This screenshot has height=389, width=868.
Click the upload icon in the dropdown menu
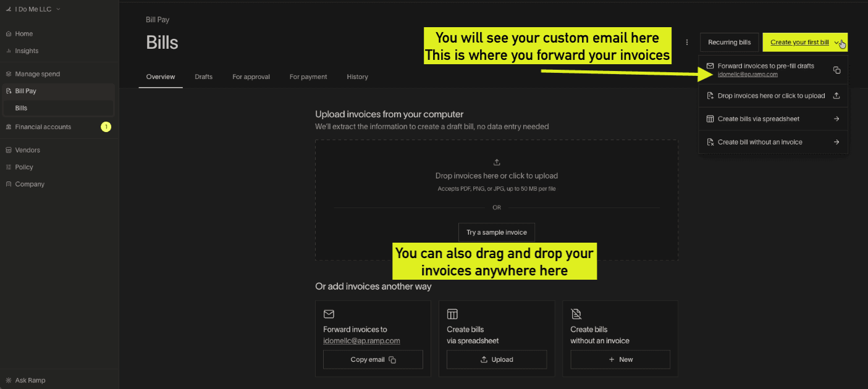[836, 96]
